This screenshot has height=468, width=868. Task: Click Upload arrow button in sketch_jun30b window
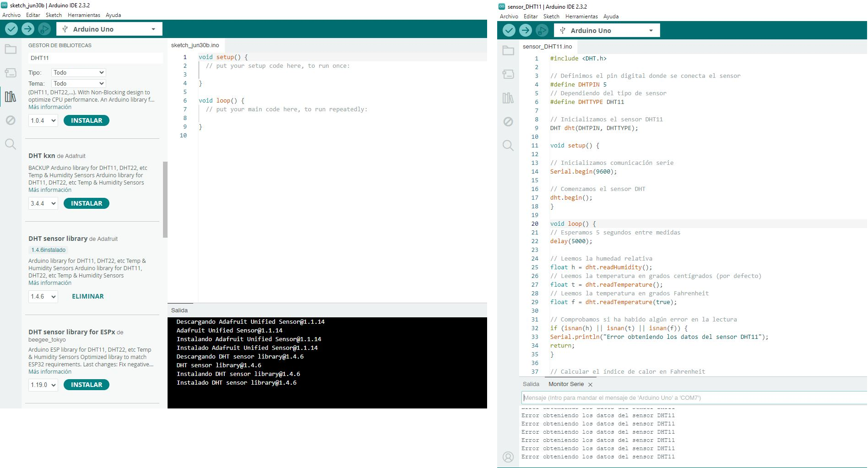point(28,29)
